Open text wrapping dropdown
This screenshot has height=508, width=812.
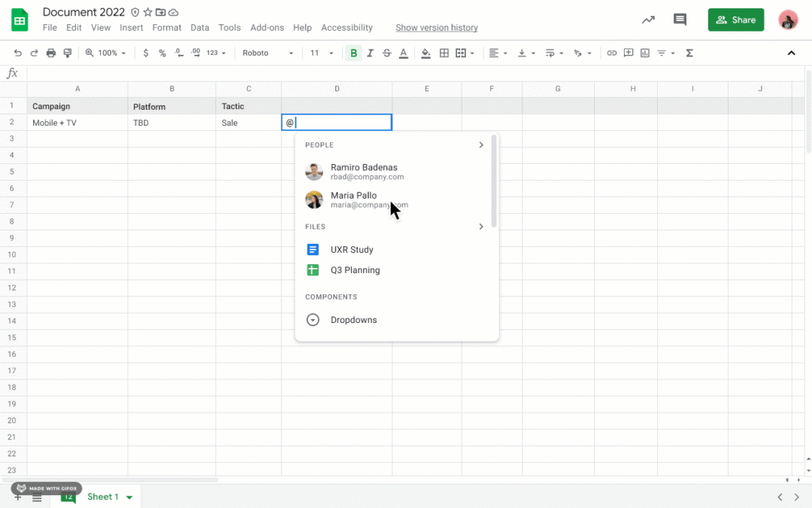pyautogui.click(x=554, y=53)
